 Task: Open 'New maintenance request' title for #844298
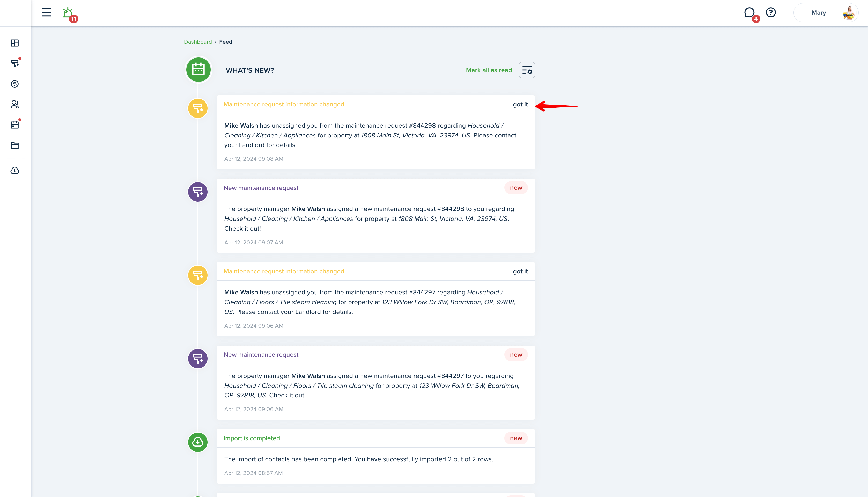pyautogui.click(x=261, y=188)
